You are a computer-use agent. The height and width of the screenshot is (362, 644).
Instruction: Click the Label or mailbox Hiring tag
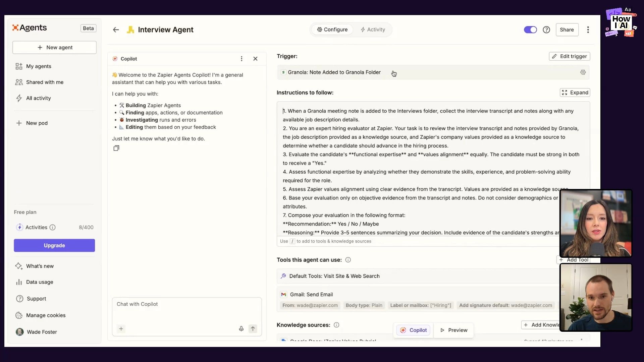point(421,305)
